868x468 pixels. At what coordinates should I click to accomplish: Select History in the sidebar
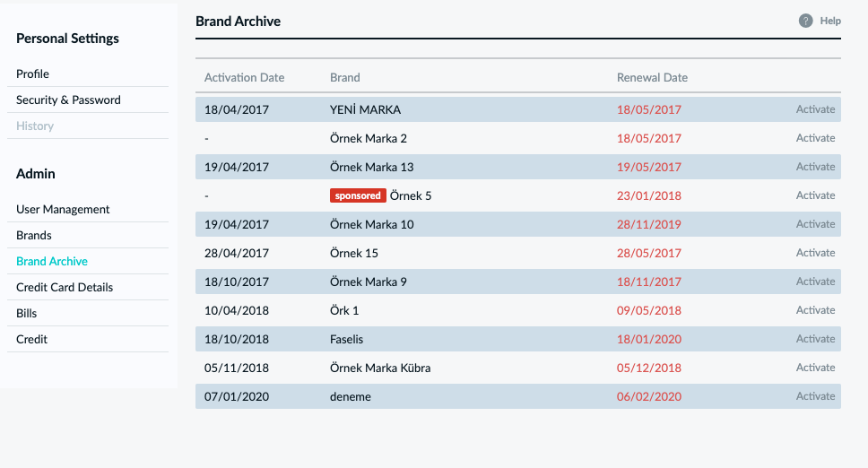(x=35, y=126)
